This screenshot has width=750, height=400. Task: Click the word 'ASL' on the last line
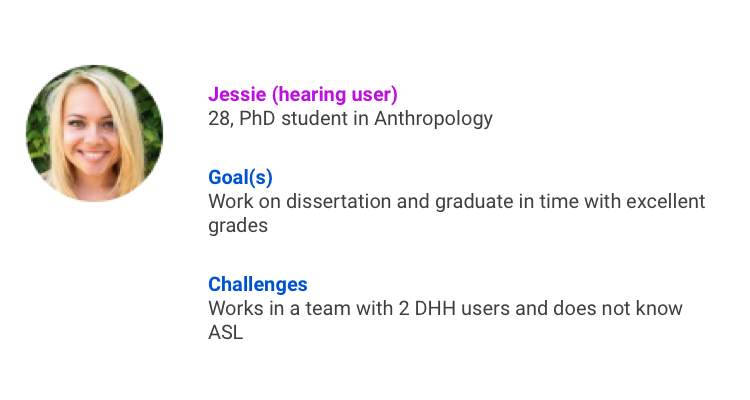click(x=225, y=333)
